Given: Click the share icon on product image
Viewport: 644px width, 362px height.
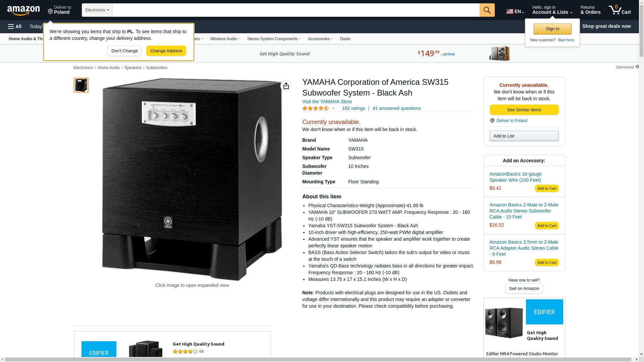Looking at the screenshot, I should tap(286, 86).
